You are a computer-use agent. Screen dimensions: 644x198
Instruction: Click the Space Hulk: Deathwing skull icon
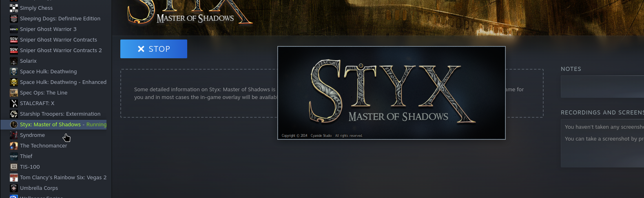coord(14,71)
